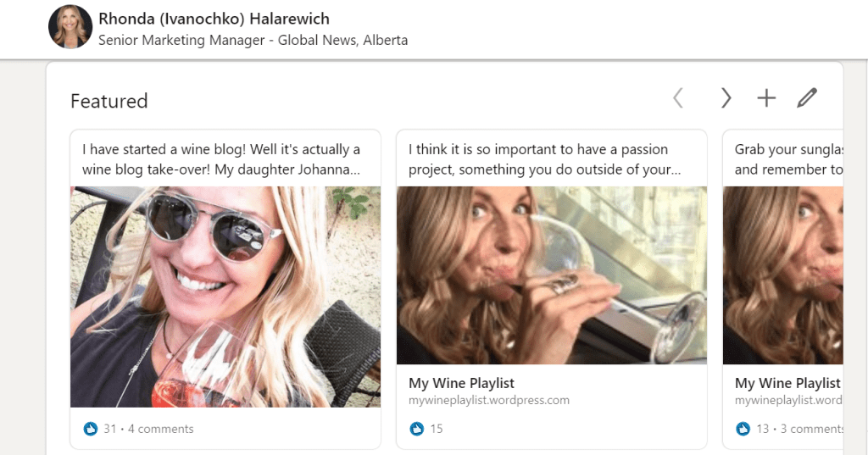The height and width of the screenshot is (455, 868).
Task: Open the '4 comments' link
Action: [x=160, y=429]
